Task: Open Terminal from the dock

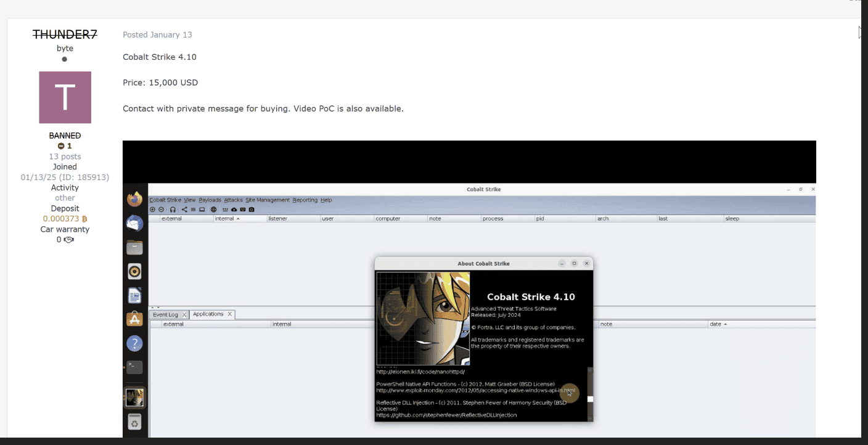Action: pos(134,367)
